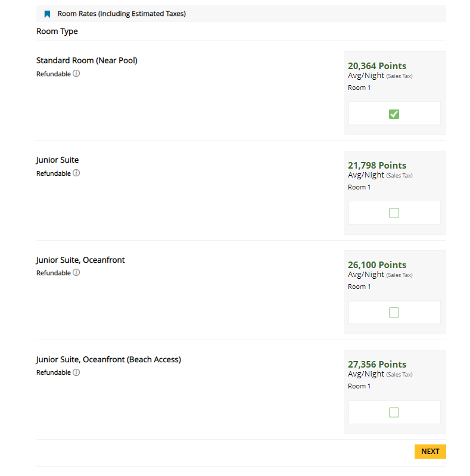The height and width of the screenshot is (476, 470).
Task: Click the 20,364 Points rate text
Action: (377, 66)
